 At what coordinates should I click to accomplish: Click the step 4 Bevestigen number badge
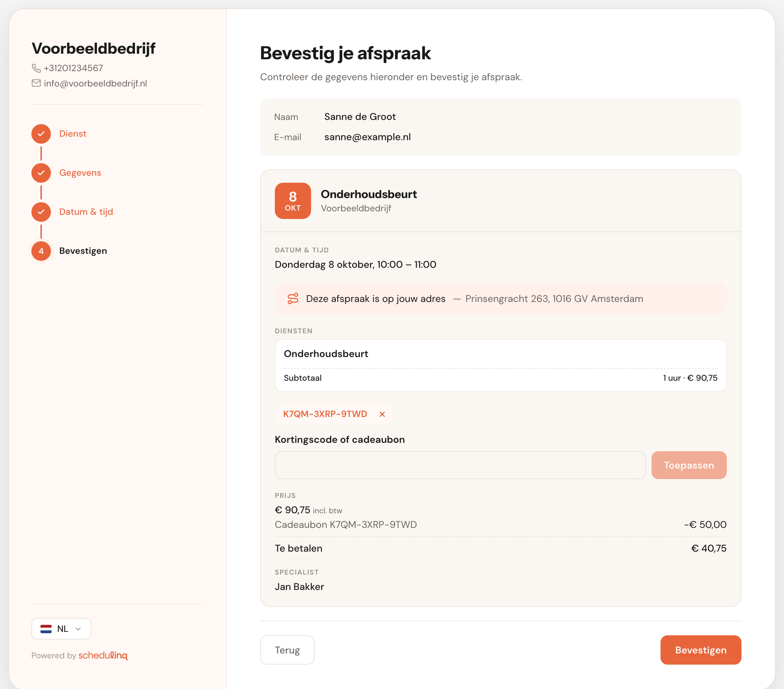pos(41,251)
